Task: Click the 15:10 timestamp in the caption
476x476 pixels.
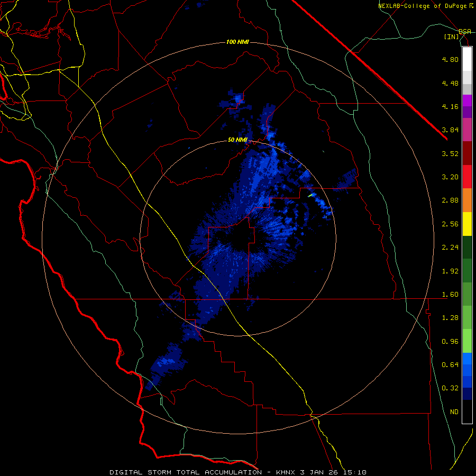Action: coord(355,472)
